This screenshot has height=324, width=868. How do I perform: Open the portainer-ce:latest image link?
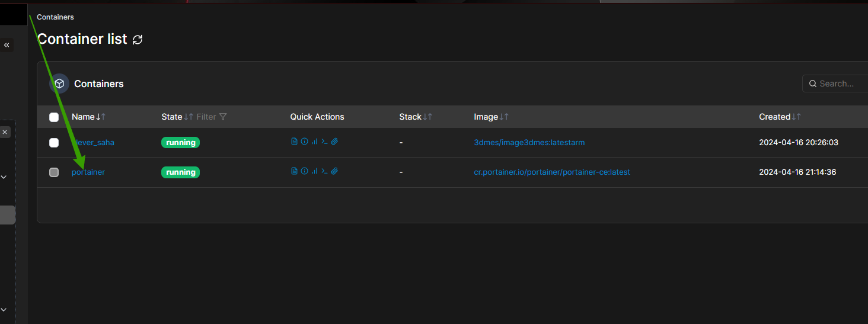(552, 172)
